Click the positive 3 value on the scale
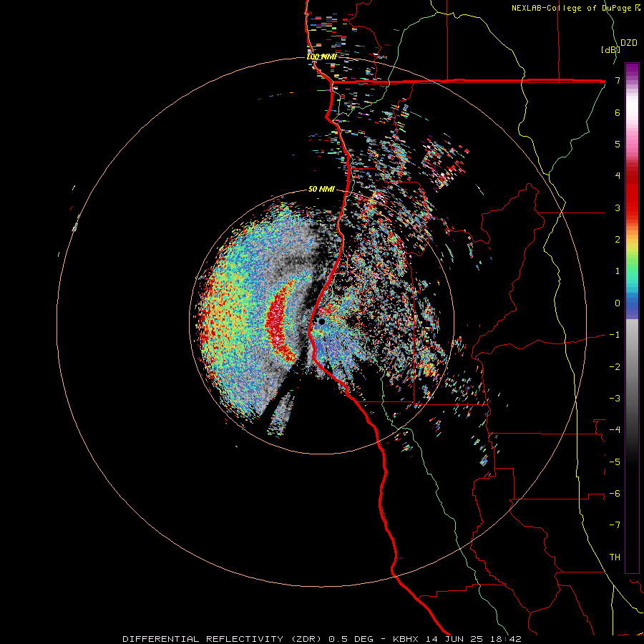The height and width of the screenshot is (644, 644). tap(618, 208)
